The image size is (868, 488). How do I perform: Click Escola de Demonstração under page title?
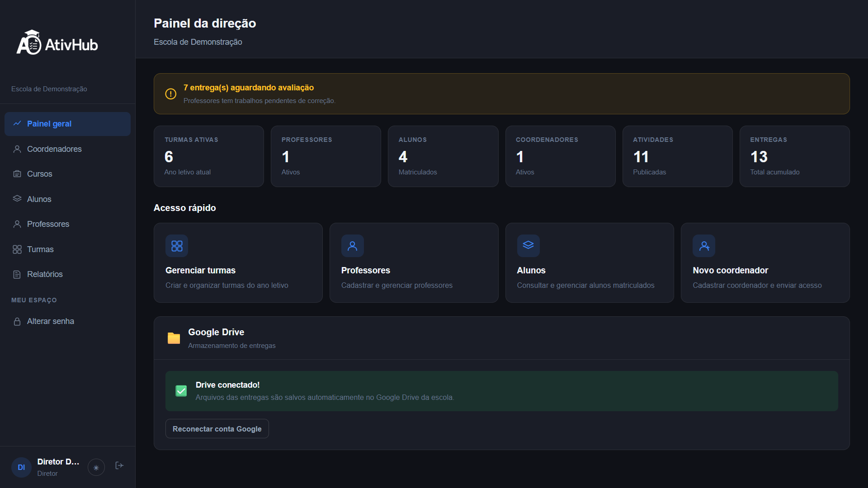[x=198, y=42]
